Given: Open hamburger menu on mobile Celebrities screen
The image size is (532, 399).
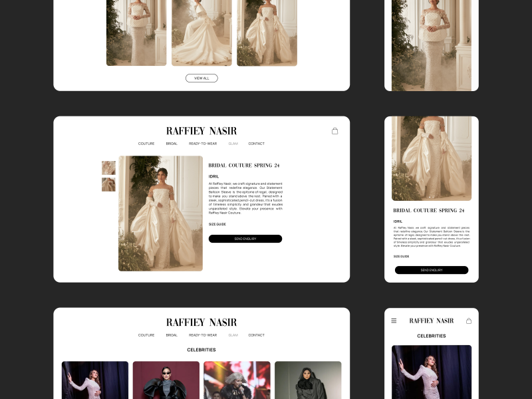Looking at the screenshot, I should tap(394, 321).
